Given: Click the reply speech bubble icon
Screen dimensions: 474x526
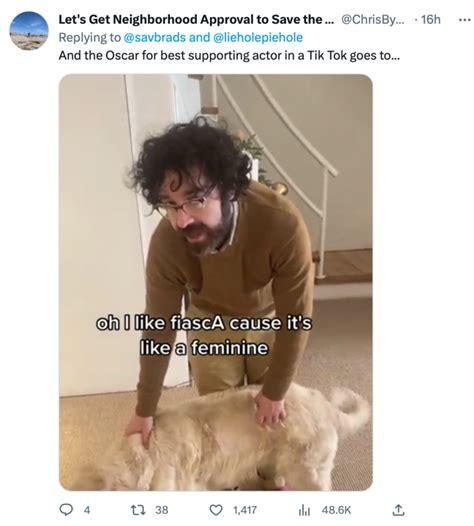Looking at the screenshot, I should (66, 510).
